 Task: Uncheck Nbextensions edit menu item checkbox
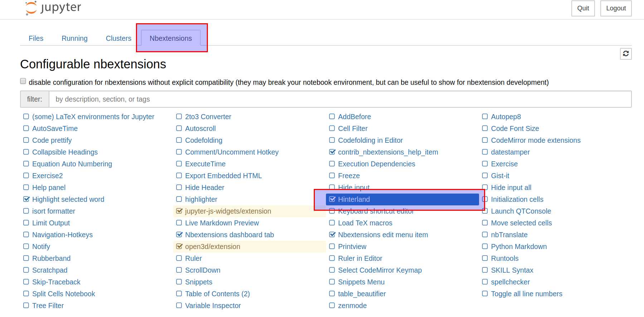[x=332, y=235]
